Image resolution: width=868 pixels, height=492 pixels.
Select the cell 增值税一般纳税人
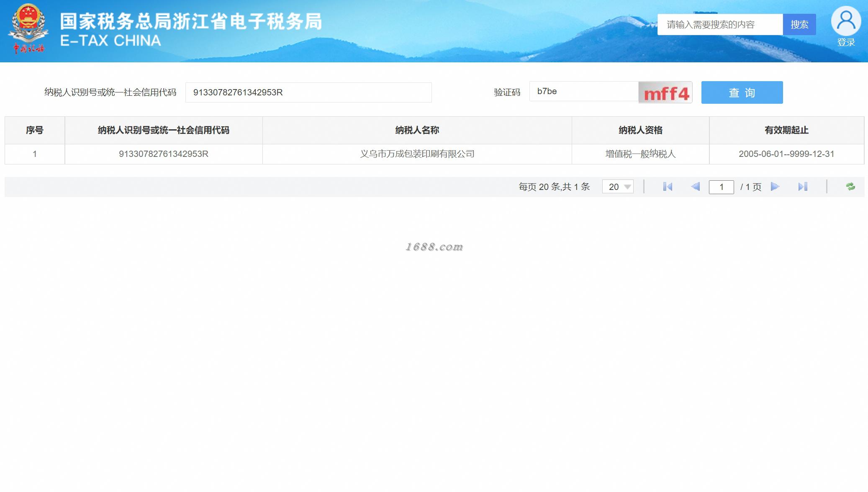click(641, 154)
